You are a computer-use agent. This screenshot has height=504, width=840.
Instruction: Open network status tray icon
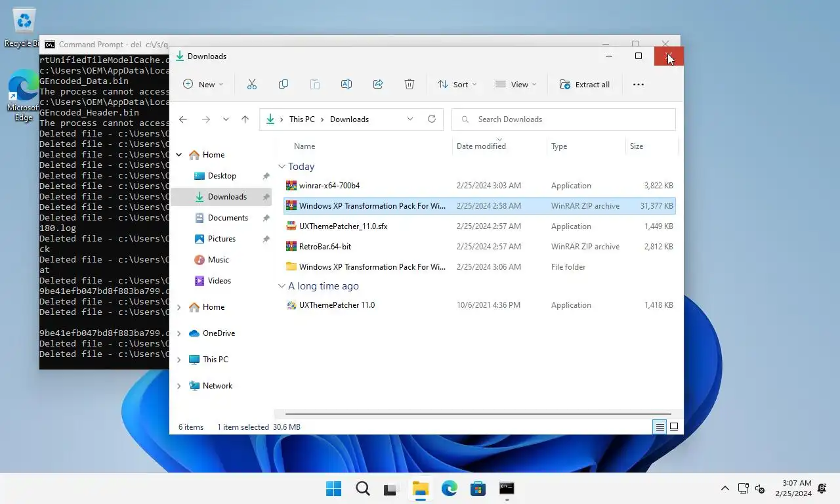click(743, 488)
